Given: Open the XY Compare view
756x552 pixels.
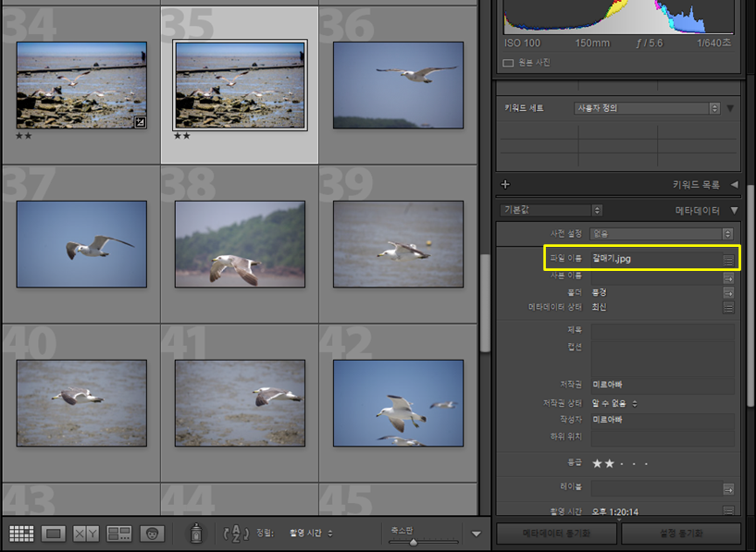Looking at the screenshot, I should tap(86, 534).
